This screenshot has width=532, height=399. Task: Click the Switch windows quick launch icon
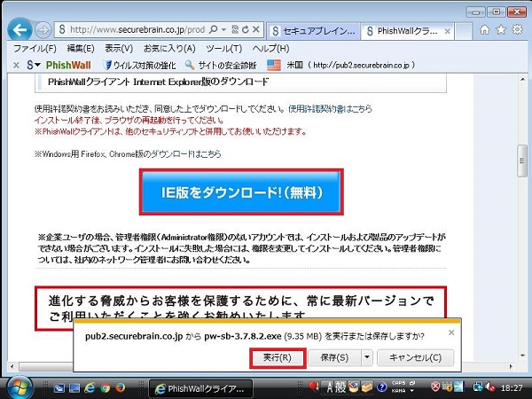click(x=59, y=387)
